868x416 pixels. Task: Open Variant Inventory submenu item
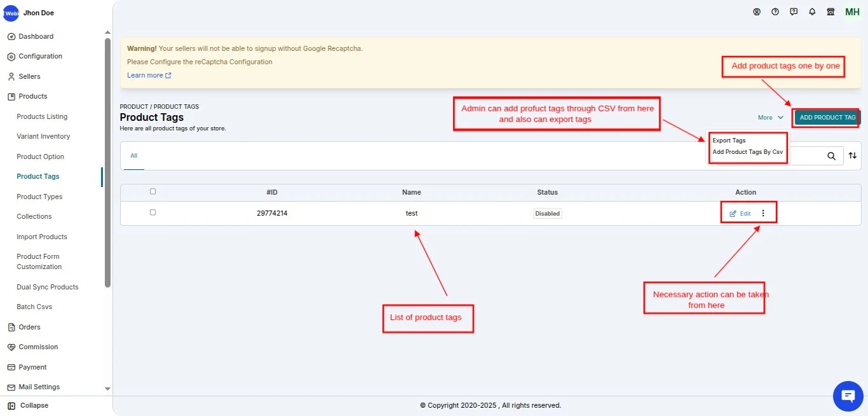click(43, 137)
